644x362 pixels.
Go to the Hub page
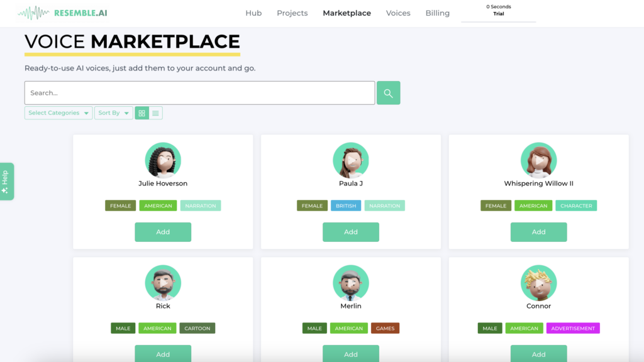253,13
